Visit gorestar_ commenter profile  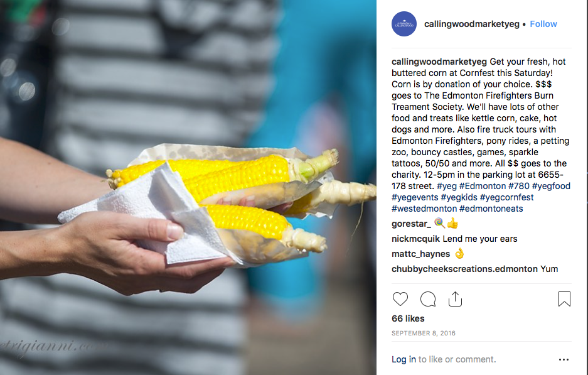click(x=411, y=224)
